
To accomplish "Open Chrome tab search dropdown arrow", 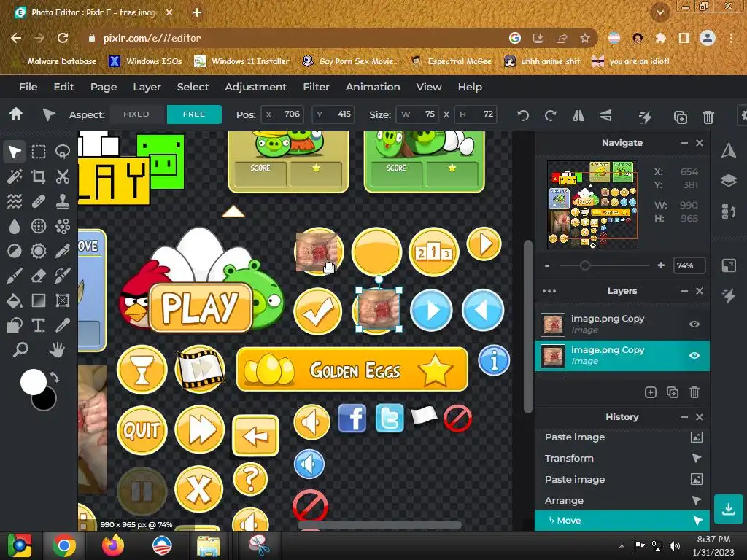I will (x=660, y=12).
